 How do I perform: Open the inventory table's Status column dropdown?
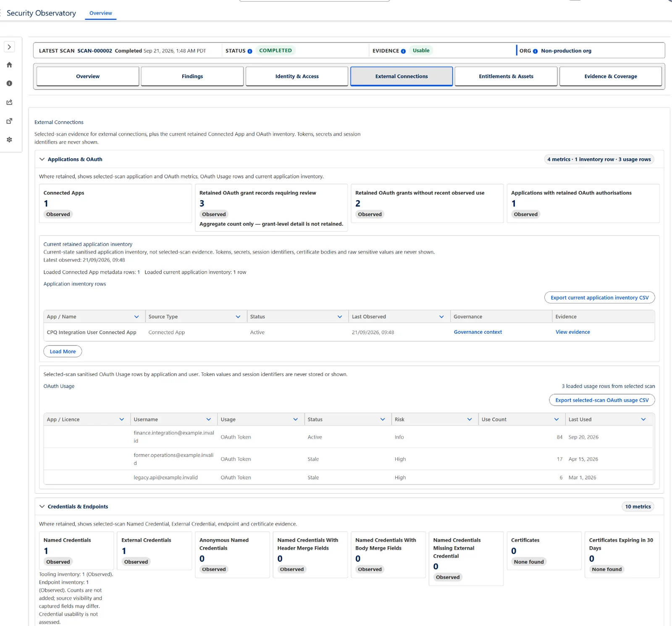pos(340,317)
